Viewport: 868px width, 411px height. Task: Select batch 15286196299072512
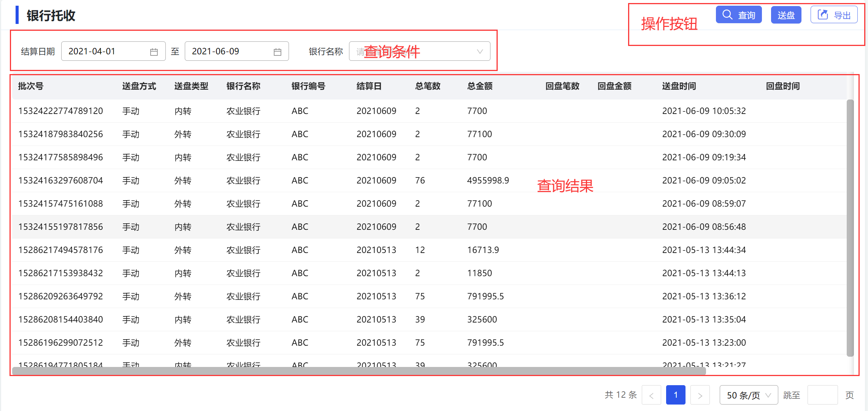61,343
